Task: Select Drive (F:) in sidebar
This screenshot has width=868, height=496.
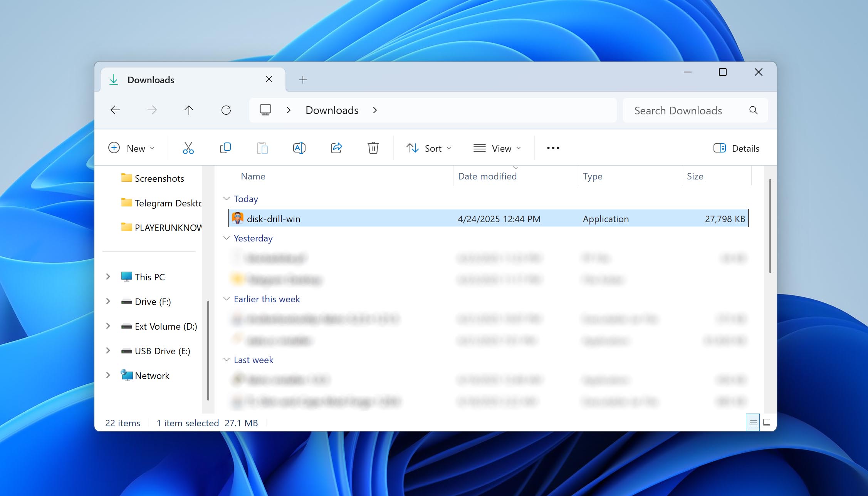Action: 146,302
